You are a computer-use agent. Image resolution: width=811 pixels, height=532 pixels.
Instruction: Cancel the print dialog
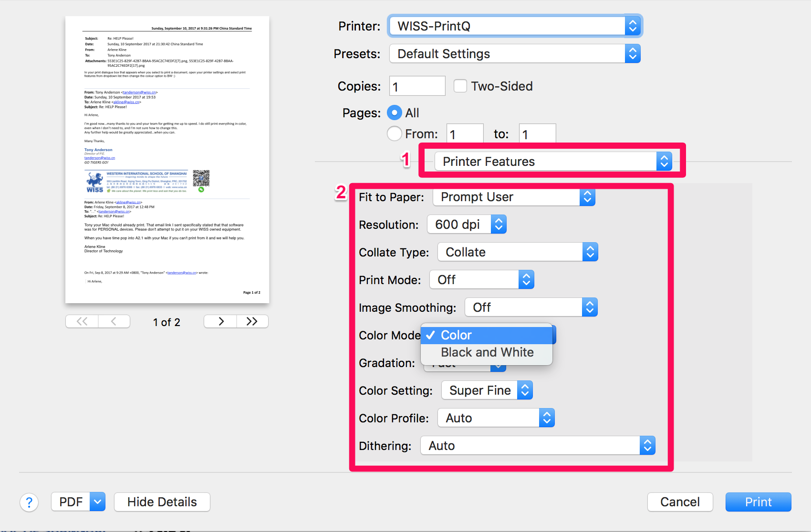pos(680,501)
